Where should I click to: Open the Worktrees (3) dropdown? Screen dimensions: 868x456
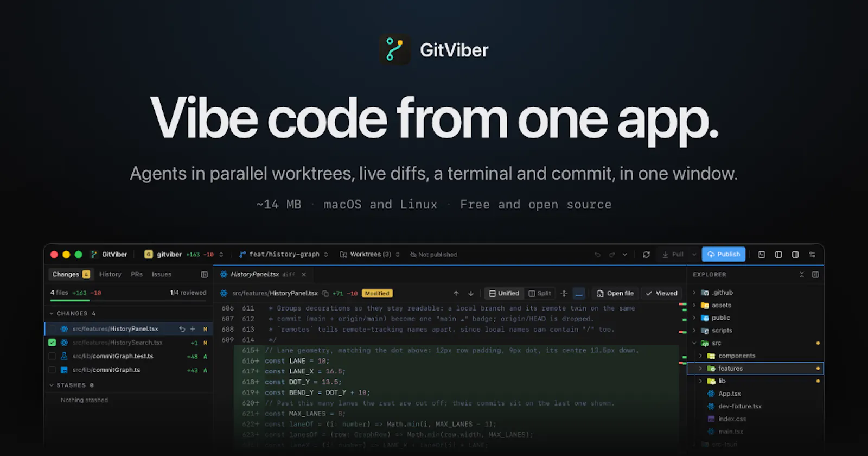(x=369, y=255)
